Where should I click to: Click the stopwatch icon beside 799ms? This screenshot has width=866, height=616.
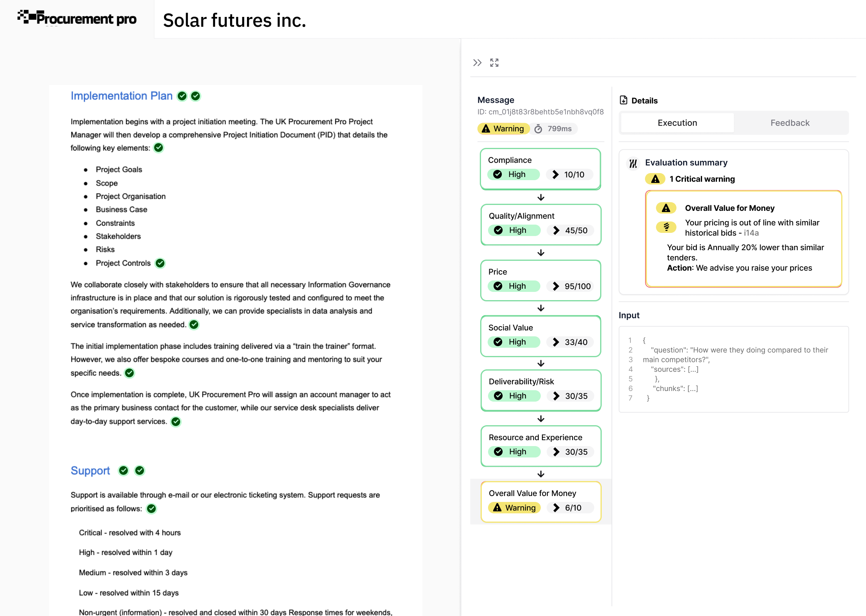(538, 129)
